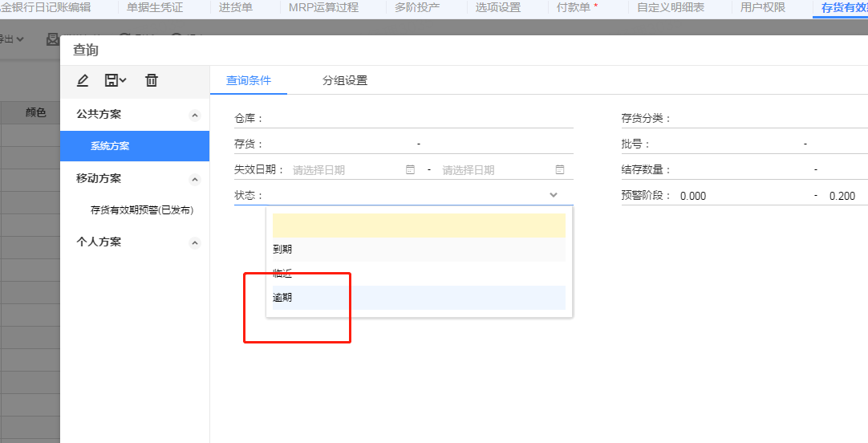Click the edit pencil icon in query dialog

(x=83, y=80)
